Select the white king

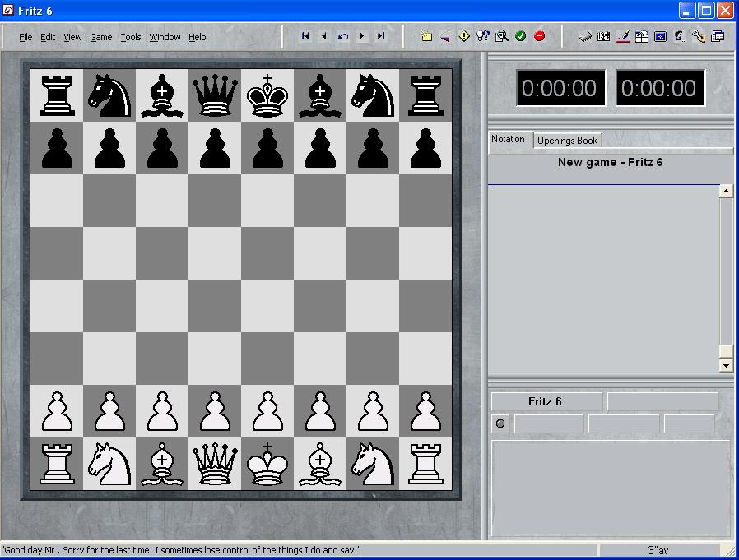coord(267,464)
